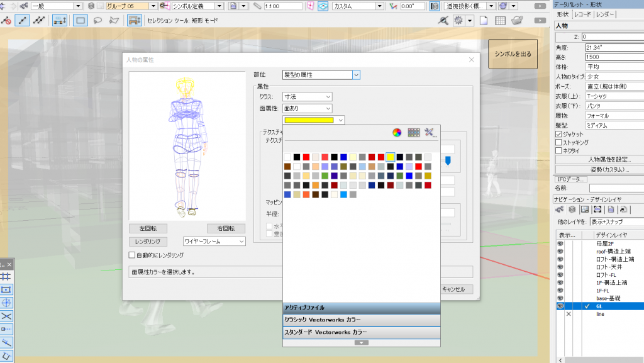Select the lasso selection mode icon

coord(97,20)
